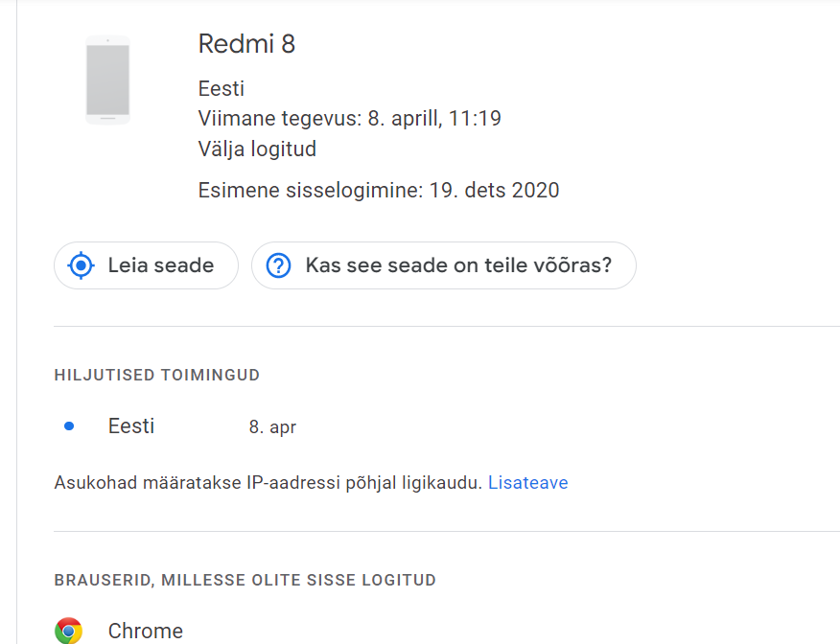Viewport: 840px width, 644px height.
Task: Click the 11:19 last activity timestamp
Action: coord(474,118)
